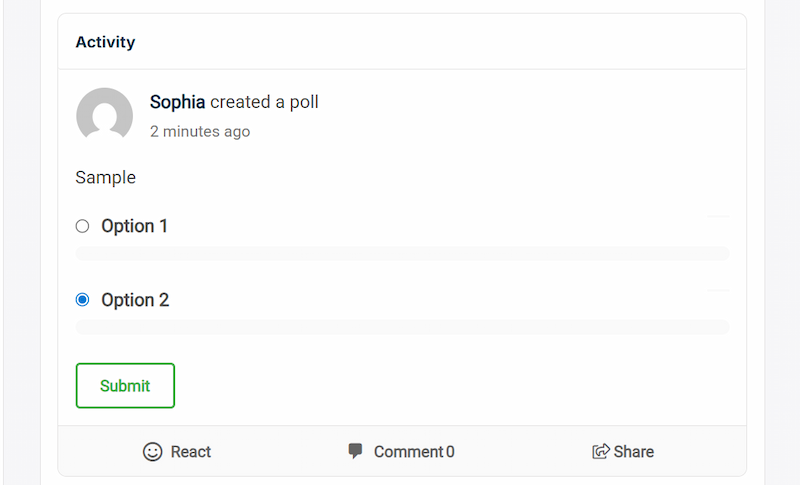Screen dimensions: 800x485
Task: Click the "Option 1" label text
Action: [134, 226]
